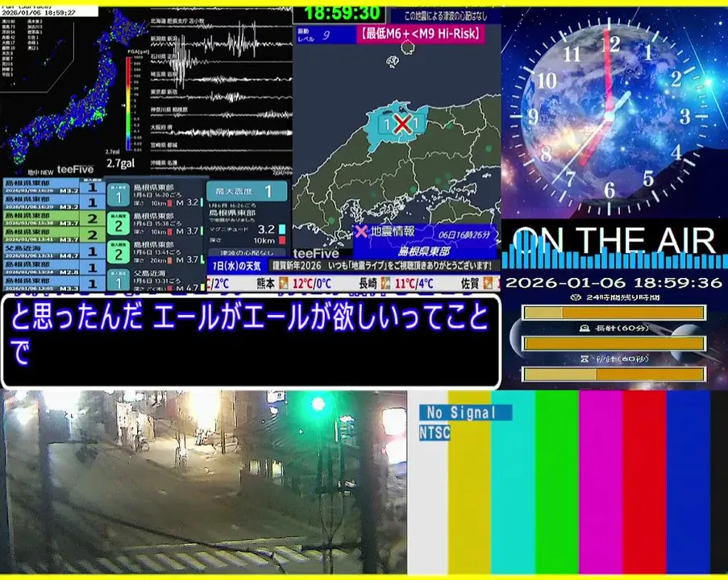Image resolution: width=728 pixels, height=580 pixels.
Task: Click the green test-pattern color bar
Action: click(556, 482)
